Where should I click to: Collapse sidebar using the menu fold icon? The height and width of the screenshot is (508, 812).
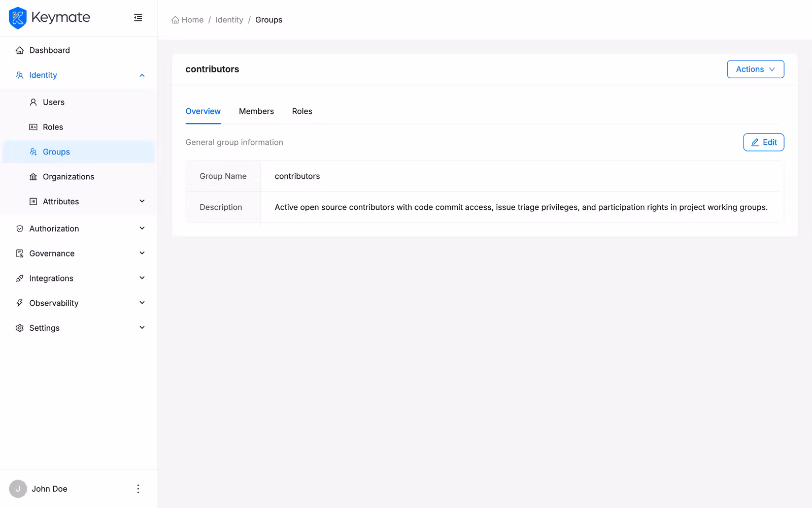(138, 18)
